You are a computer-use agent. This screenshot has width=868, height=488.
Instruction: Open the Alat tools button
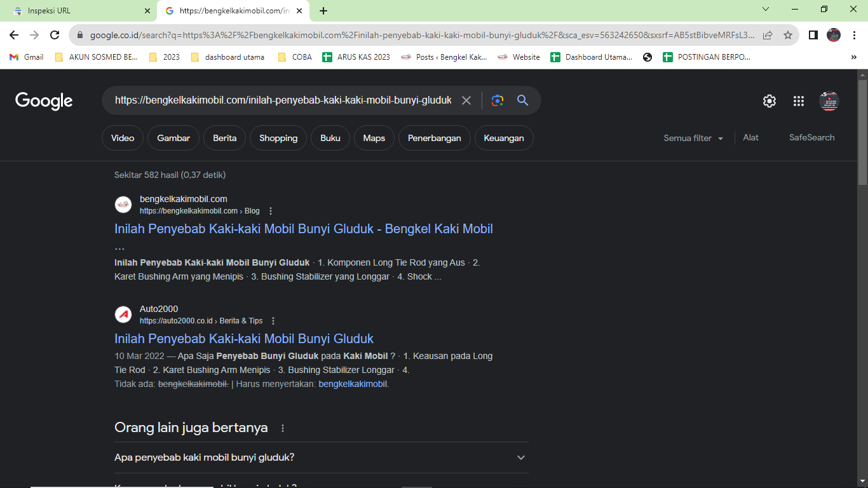pyautogui.click(x=751, y=138)
